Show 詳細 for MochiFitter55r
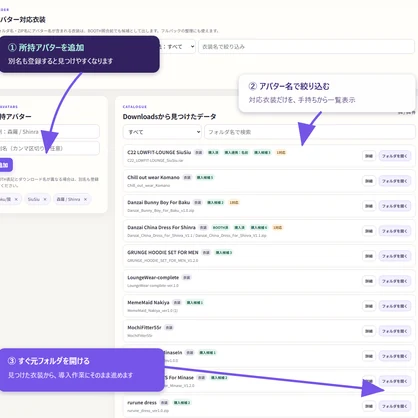 point(369,331)
